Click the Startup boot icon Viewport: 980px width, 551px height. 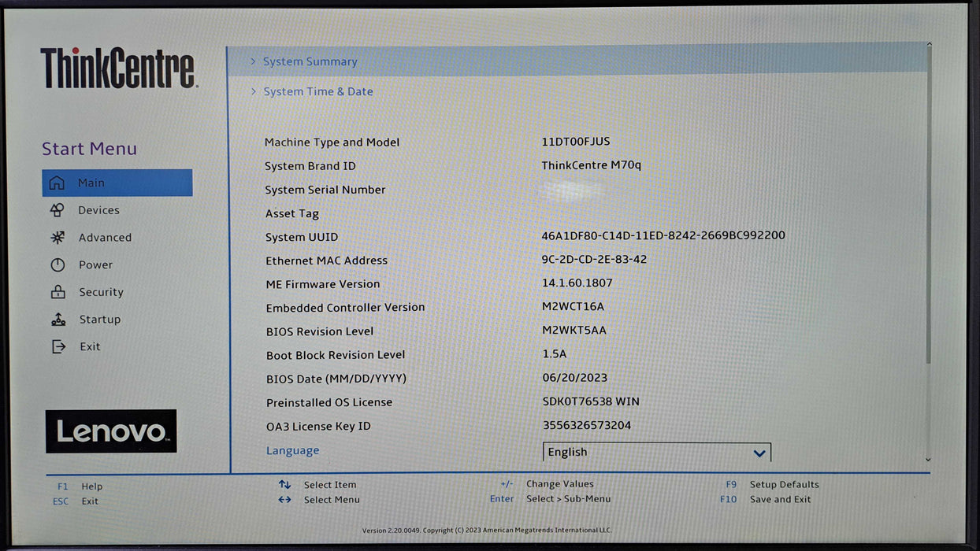[58, 320]
